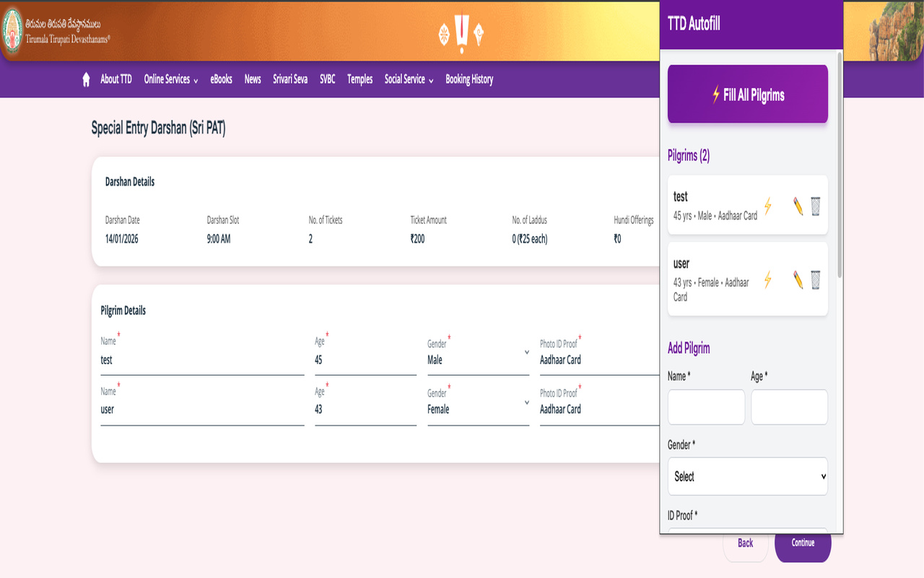Screen dimensions: 924x578
Task: Edit the 'test' pilgrim with pencil icon
Action: click(798, 206)
